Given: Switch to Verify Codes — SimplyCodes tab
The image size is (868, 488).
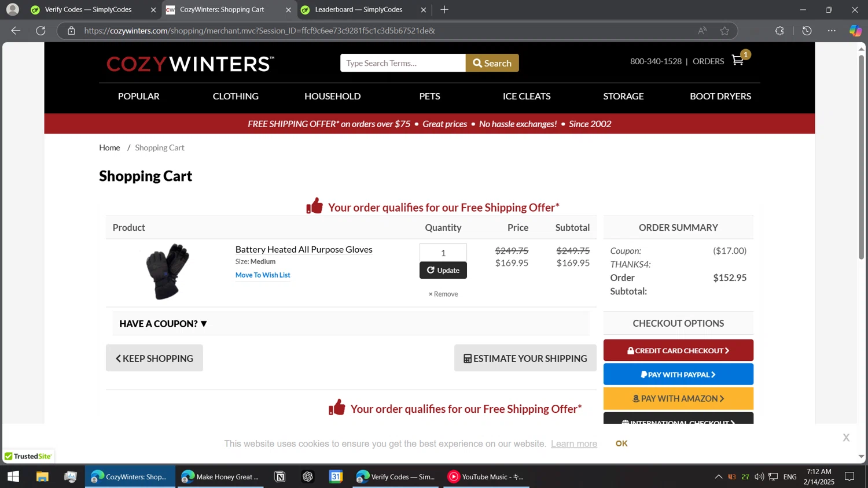Looking at the screenshot, I should (93, 10).
